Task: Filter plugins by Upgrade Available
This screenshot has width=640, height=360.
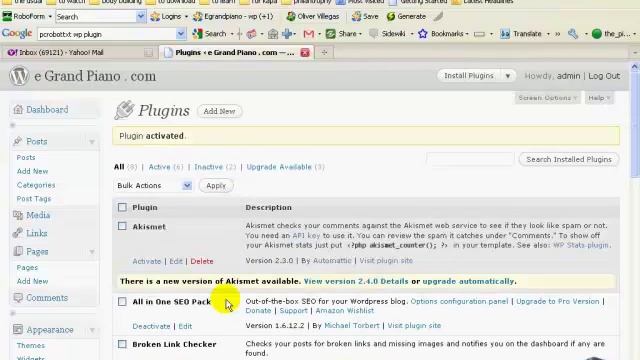Action: tap(279, 167)
